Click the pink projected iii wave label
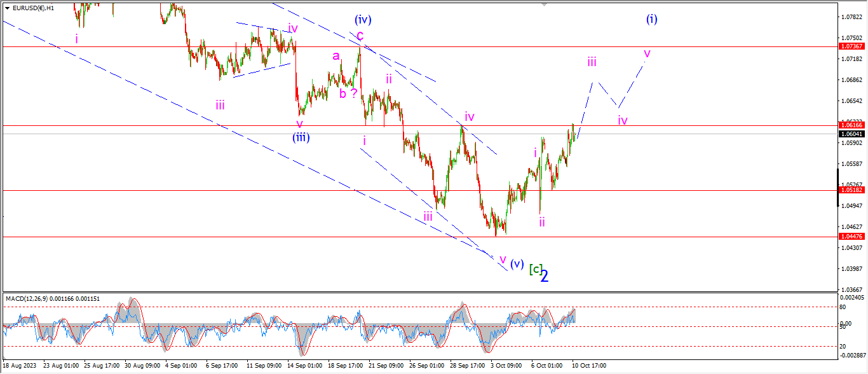868x374 pixels. pos(592,62)
